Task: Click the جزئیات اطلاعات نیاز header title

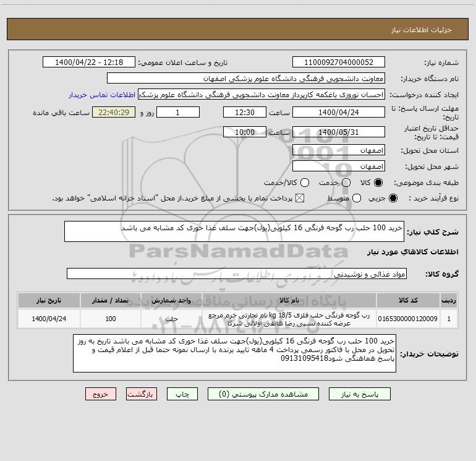Action: click(422, 30)
